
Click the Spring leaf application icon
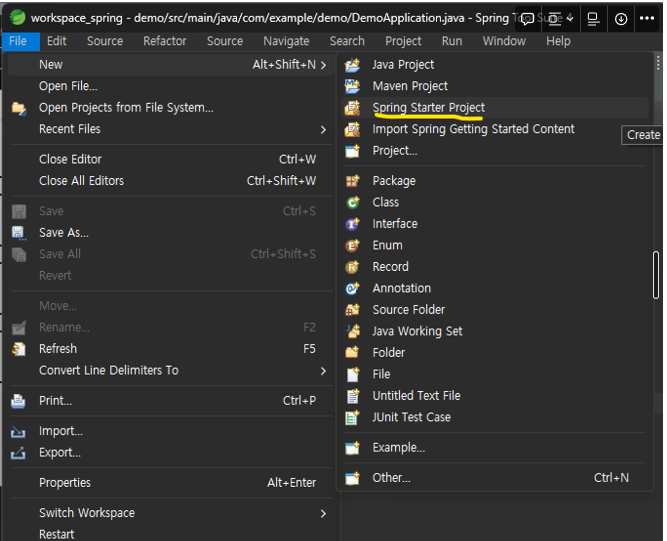[18, 17]
